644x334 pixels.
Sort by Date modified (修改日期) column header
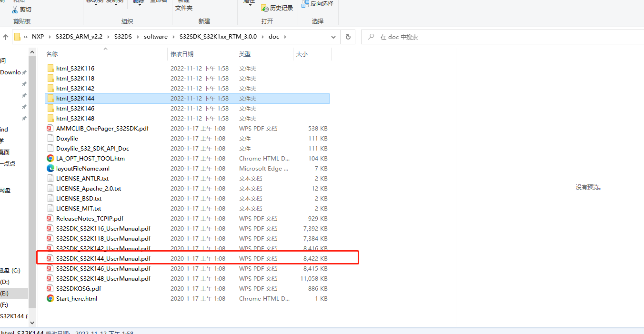pyautogui.click(x=182, y=54)
